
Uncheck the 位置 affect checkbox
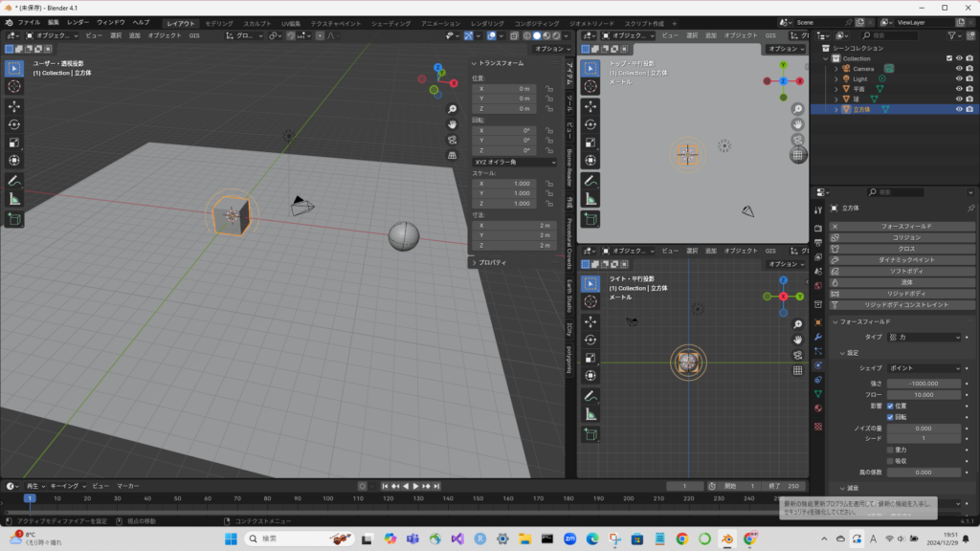[x=891, y=407]
